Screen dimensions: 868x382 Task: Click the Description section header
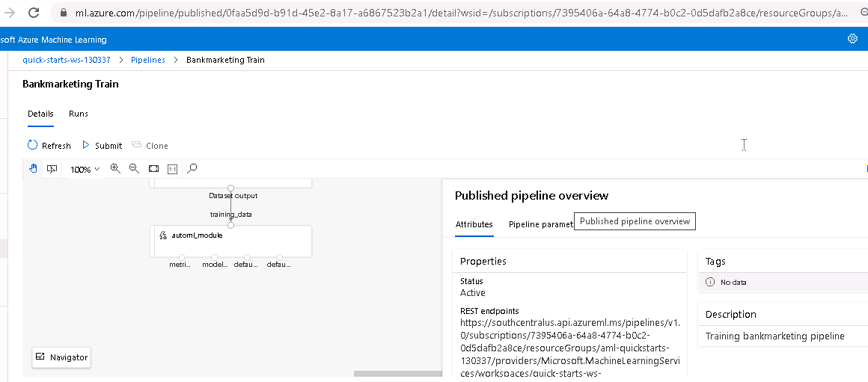pos(731,314)
